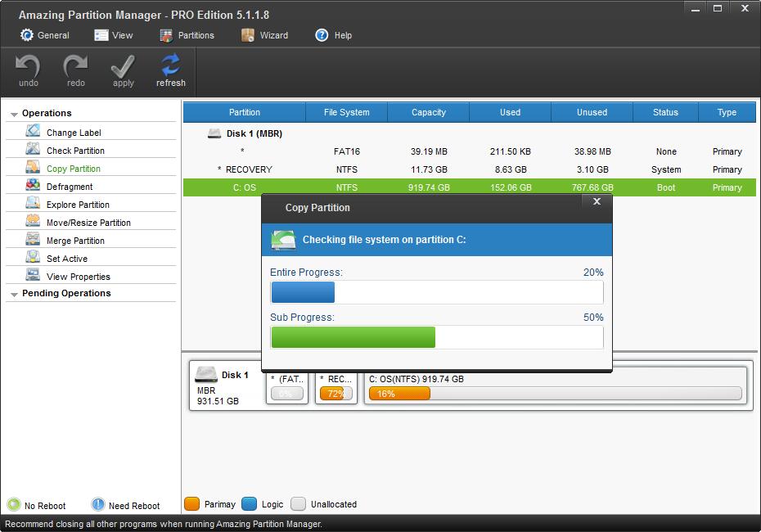Sort by Unused column header
The height and width of the screenshot is (532, 761).
click(x=592, y=112)
